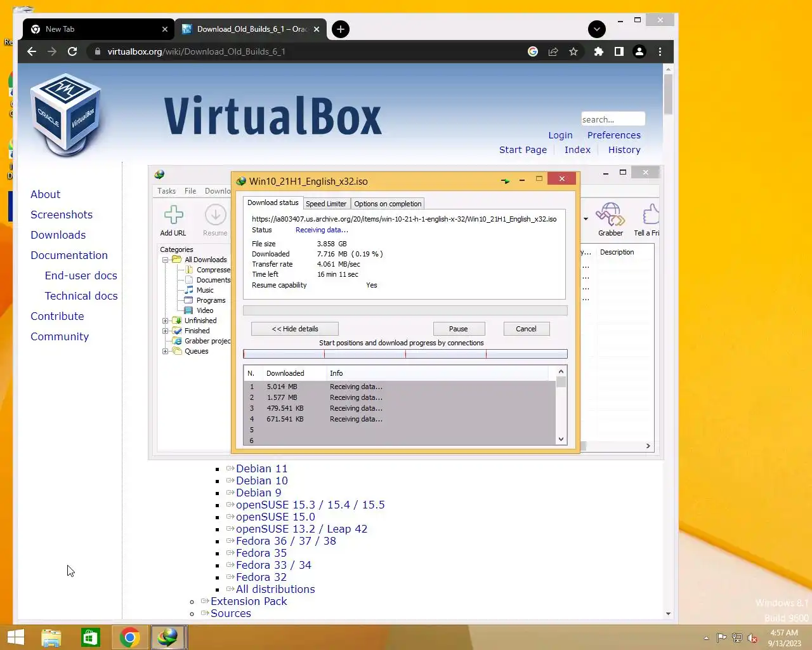Click the share page icon in address bar

553,51
